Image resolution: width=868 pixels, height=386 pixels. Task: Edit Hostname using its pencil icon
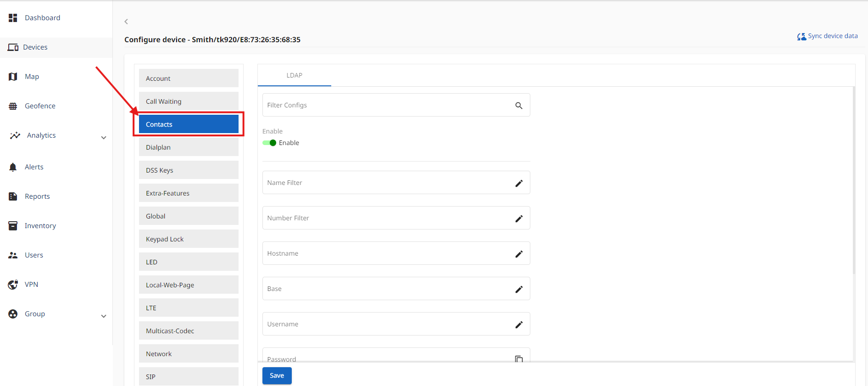tap(519, 254)
